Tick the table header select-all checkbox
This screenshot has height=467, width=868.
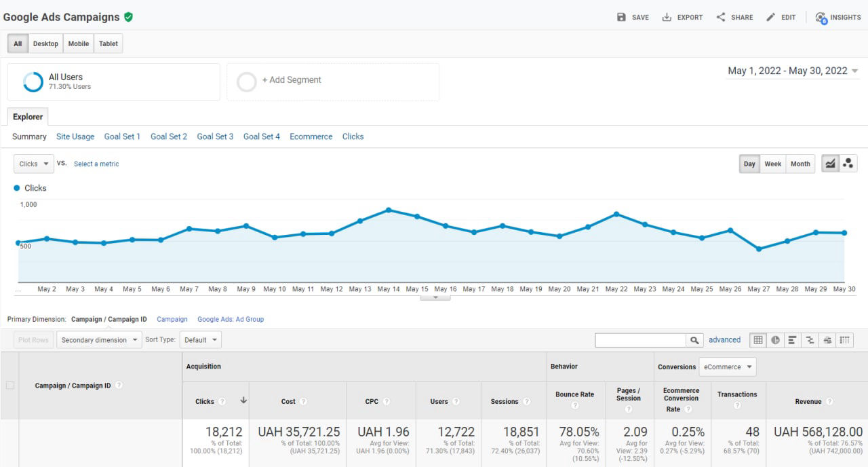pos(10,386)
